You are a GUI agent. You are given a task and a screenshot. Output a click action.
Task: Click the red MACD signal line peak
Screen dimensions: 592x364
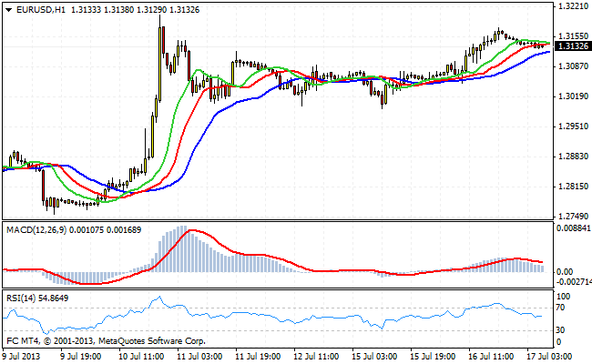pyautogui.click(x=193, y=230)
